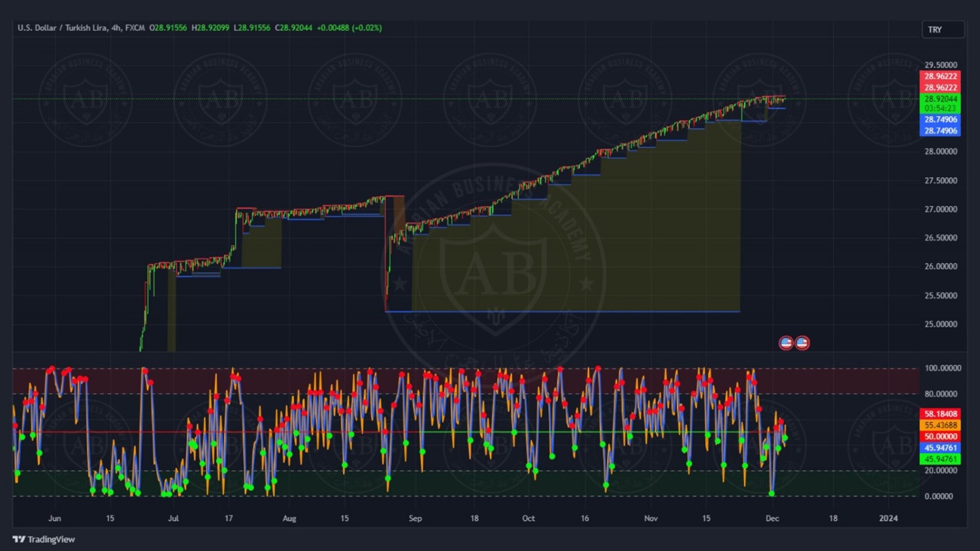Viewport: 980px width, 551px height.
Task: Click the green 45.94761 oscillator label
Action: [x=940, y=459]
